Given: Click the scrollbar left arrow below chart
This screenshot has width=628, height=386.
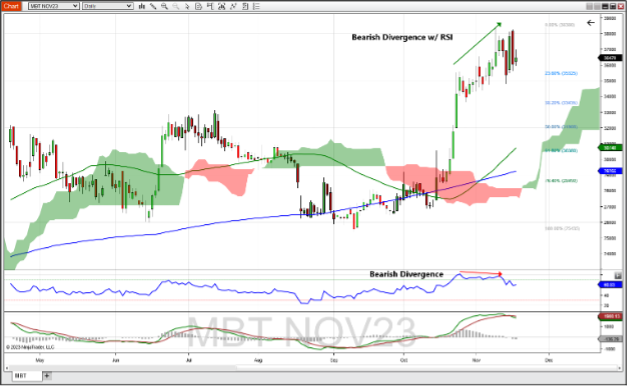Looking at the screenshot, I should (x=6, y=367).
